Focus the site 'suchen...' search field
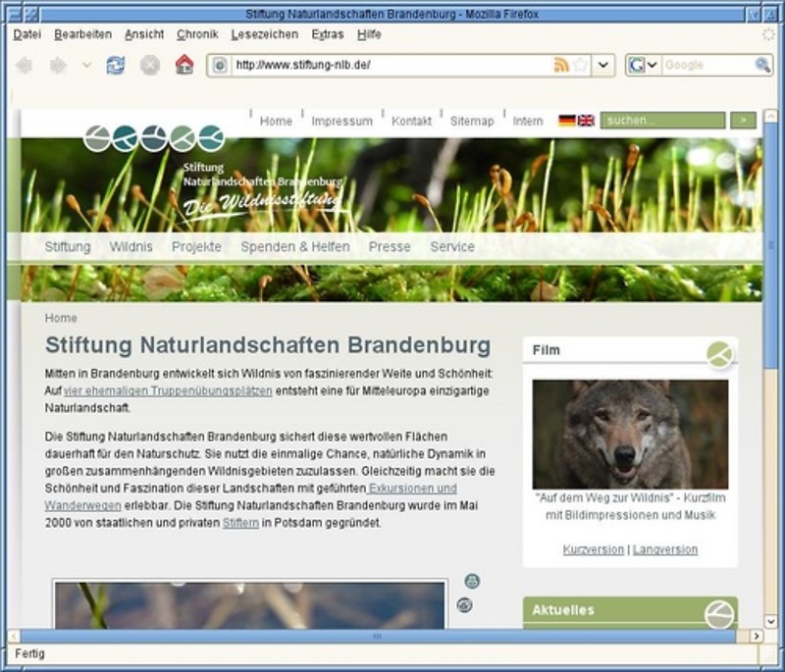Viewport: 785px width, 672px height. [x=663, y=121]
